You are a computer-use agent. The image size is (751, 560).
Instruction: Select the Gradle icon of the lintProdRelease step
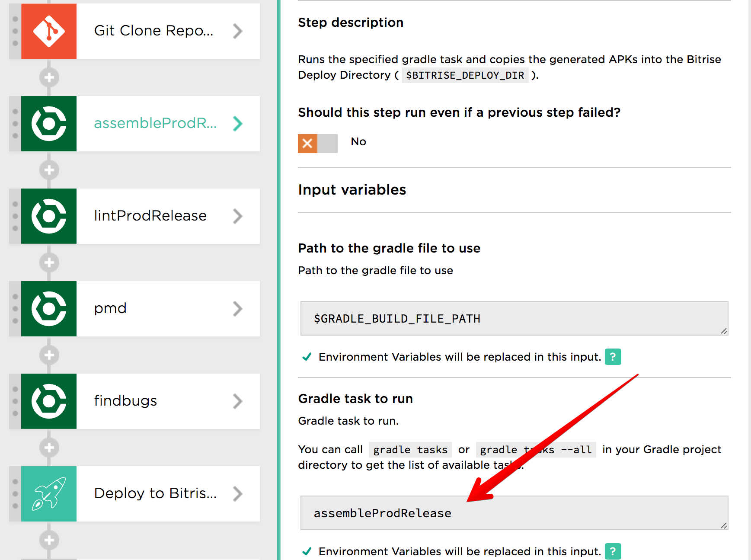(x=48, y=216)
